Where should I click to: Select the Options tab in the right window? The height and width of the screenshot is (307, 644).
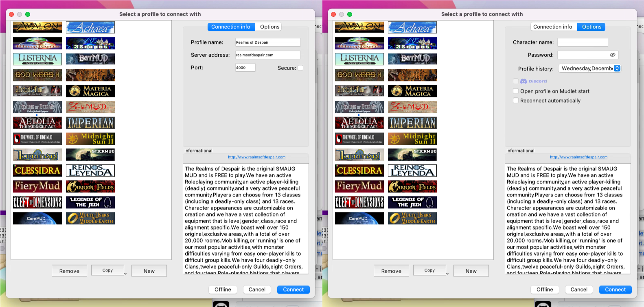591,27
